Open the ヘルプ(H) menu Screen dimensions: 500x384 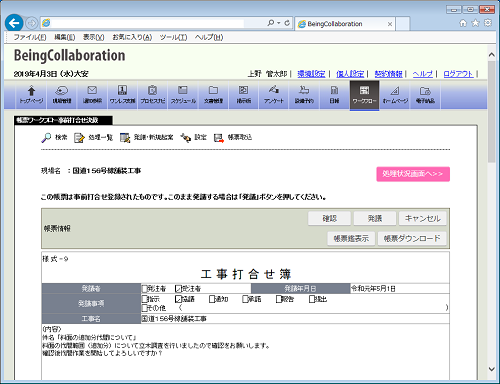pos(209,37)
